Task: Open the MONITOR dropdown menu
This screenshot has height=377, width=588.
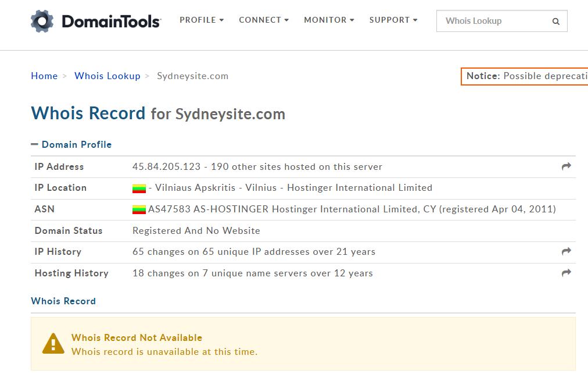Action: [329, 20]
